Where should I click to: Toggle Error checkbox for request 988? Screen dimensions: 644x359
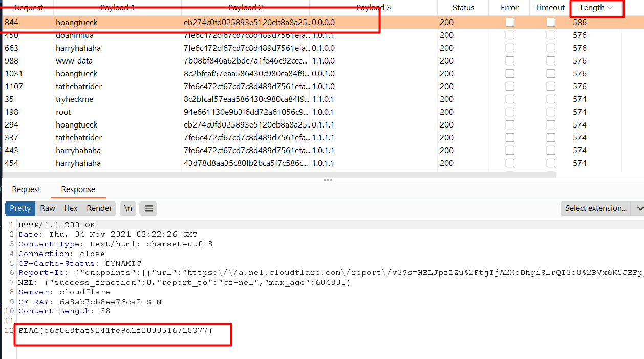coord(510,61)
